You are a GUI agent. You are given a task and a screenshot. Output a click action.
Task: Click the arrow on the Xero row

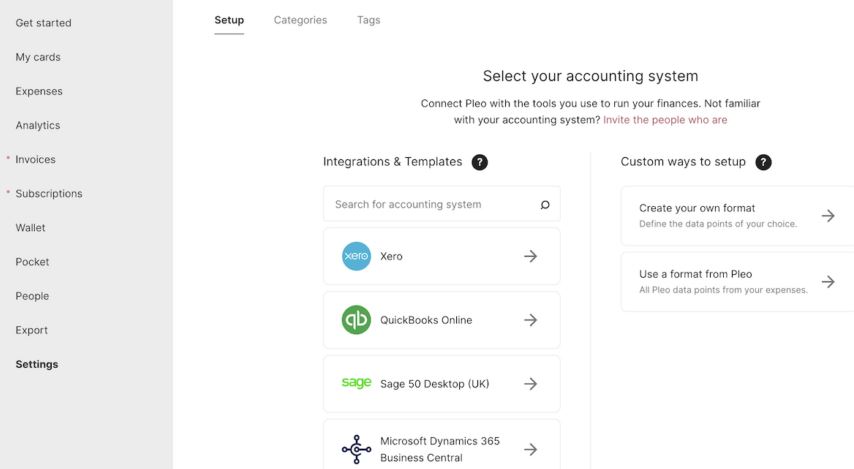[x=530, y=256]
